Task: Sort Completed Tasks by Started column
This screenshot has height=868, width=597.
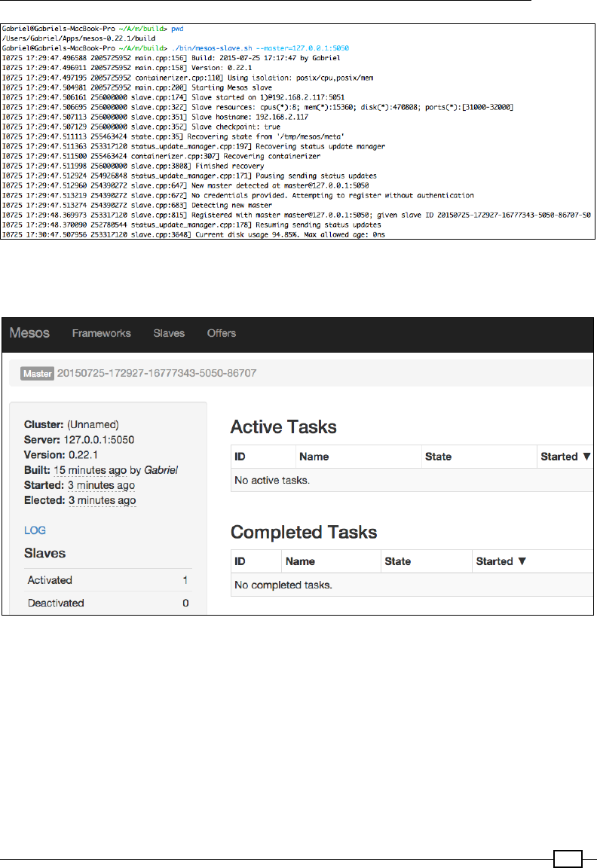Action: 533,561
